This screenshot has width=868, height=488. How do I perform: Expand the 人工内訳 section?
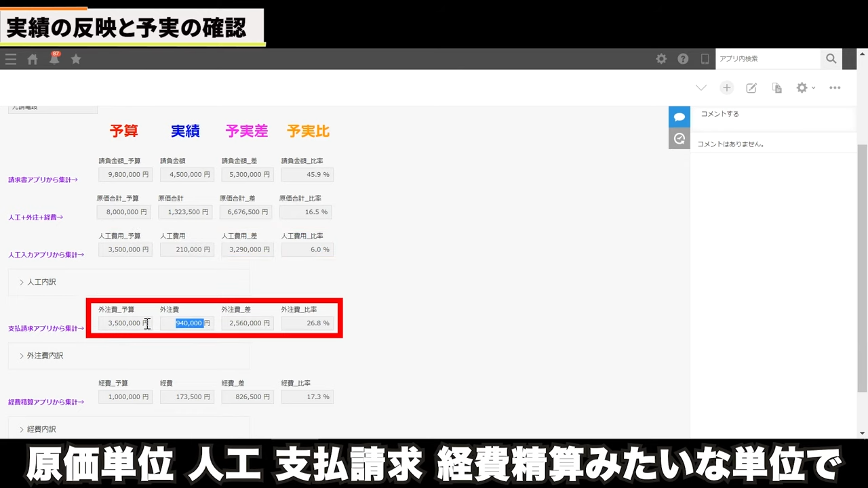41,282
